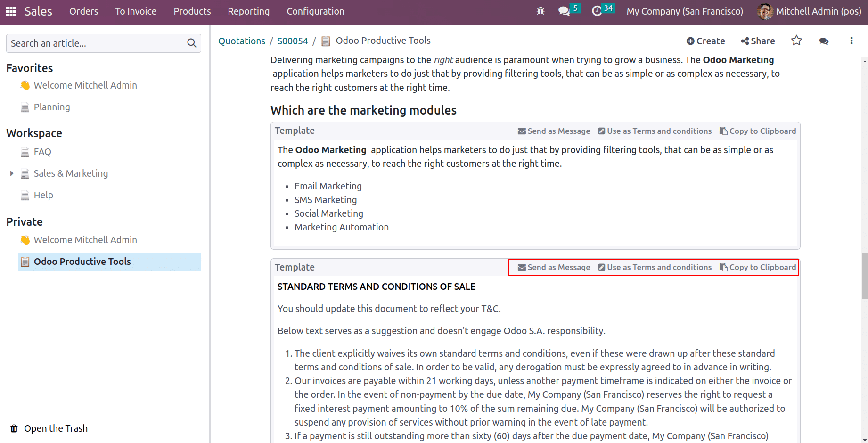Copy first template to clipboard
This screenshot has width=868, height=443.
click(758, 131)
